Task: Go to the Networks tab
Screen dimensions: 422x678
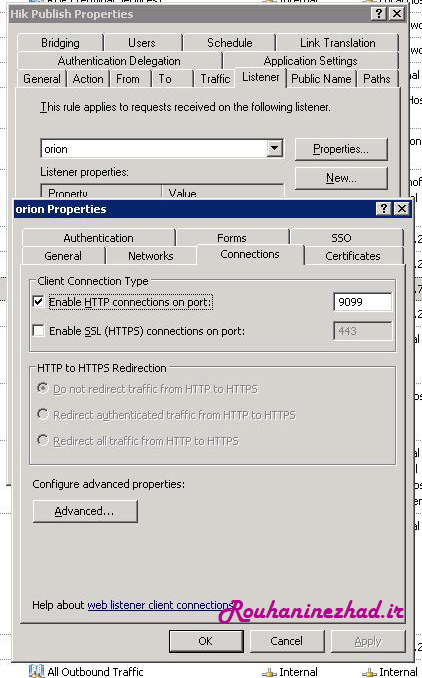Action: pos(150,256)
